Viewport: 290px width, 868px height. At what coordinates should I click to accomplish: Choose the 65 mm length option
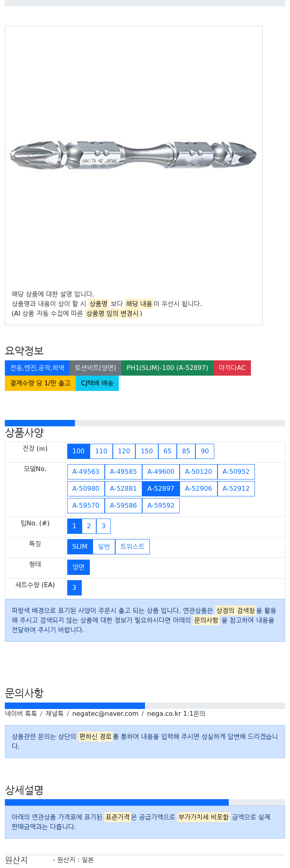coord(167,451)
